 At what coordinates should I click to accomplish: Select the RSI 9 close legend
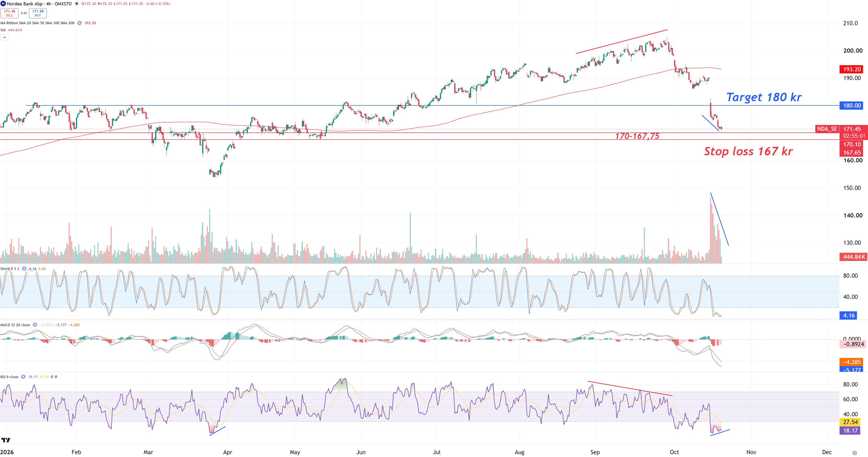click(x=9, y=377)
